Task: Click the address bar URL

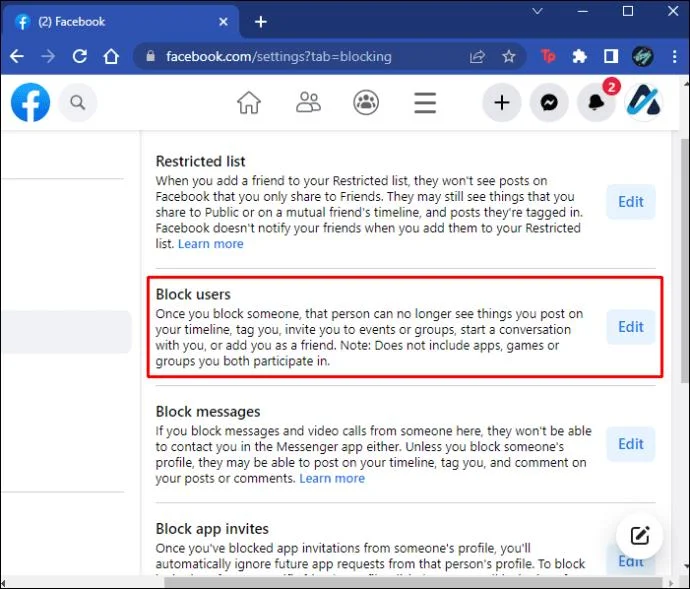Action: coord(279,56)
